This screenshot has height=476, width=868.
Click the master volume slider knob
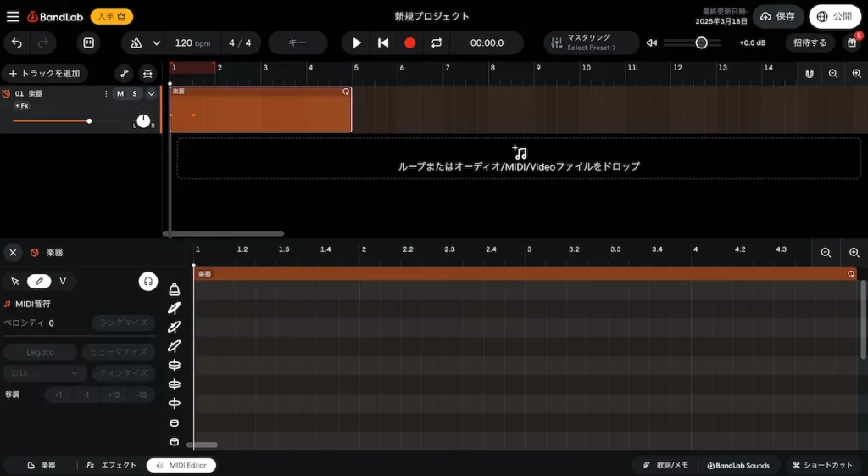coord(701,42)
